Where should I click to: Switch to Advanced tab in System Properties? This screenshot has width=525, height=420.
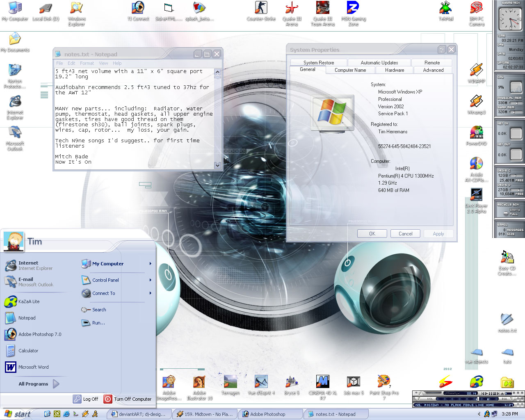433,70
